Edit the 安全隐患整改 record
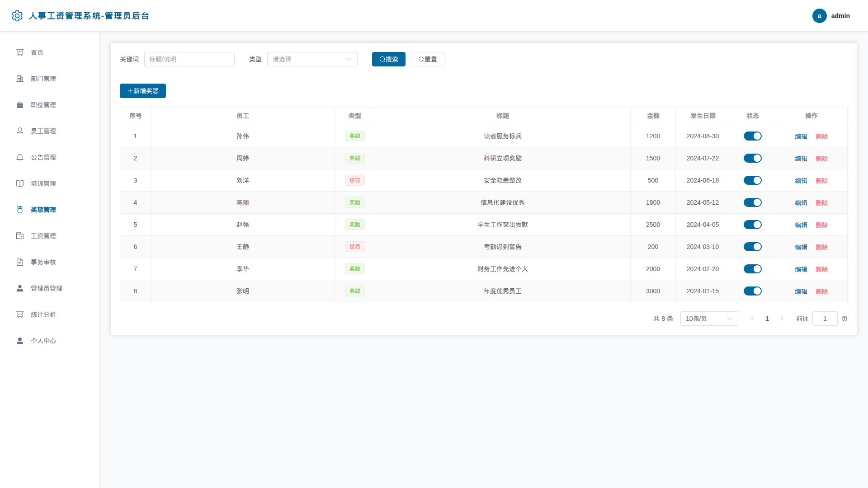The height and width of the screenshot is (488, 868). [x=801, y=181]
